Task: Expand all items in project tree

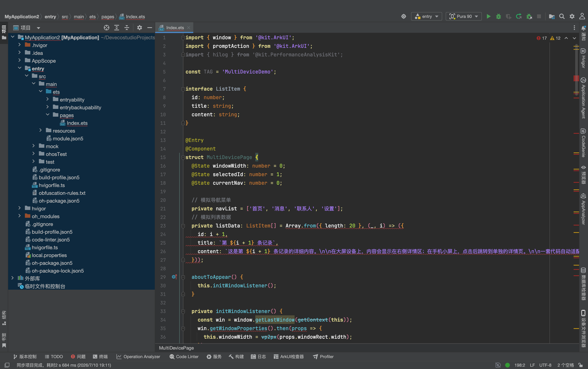Action: click(x=117, y=28)
